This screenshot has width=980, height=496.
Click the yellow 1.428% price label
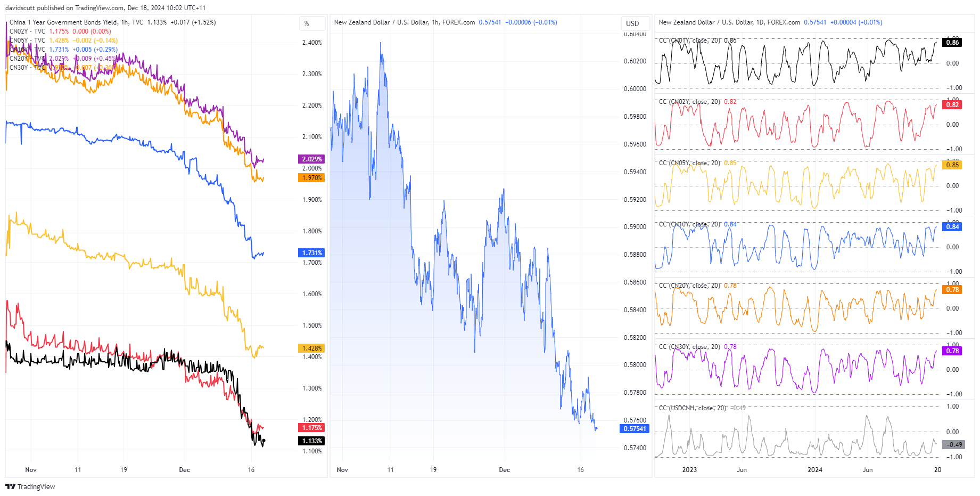point(311,348)
